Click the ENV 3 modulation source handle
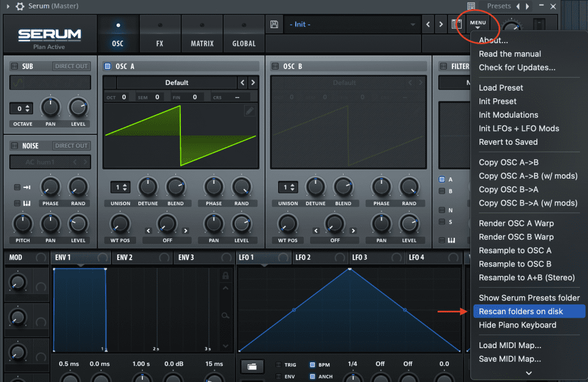 point(226,257)
